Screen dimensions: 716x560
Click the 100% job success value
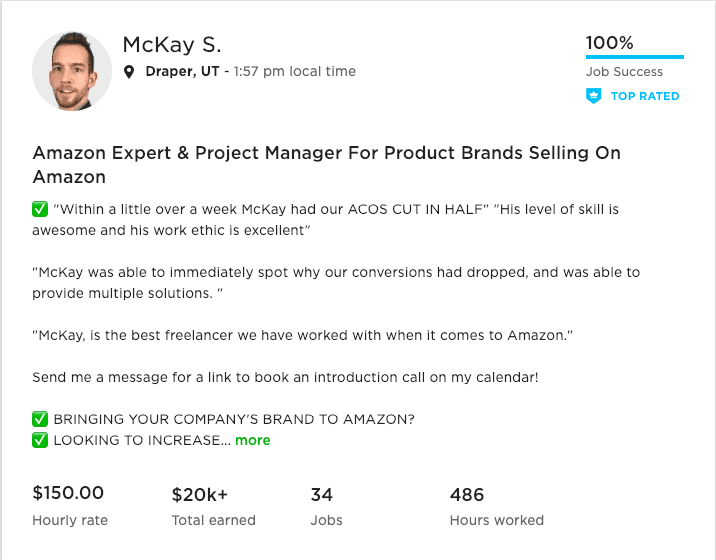tap(610, 43)
